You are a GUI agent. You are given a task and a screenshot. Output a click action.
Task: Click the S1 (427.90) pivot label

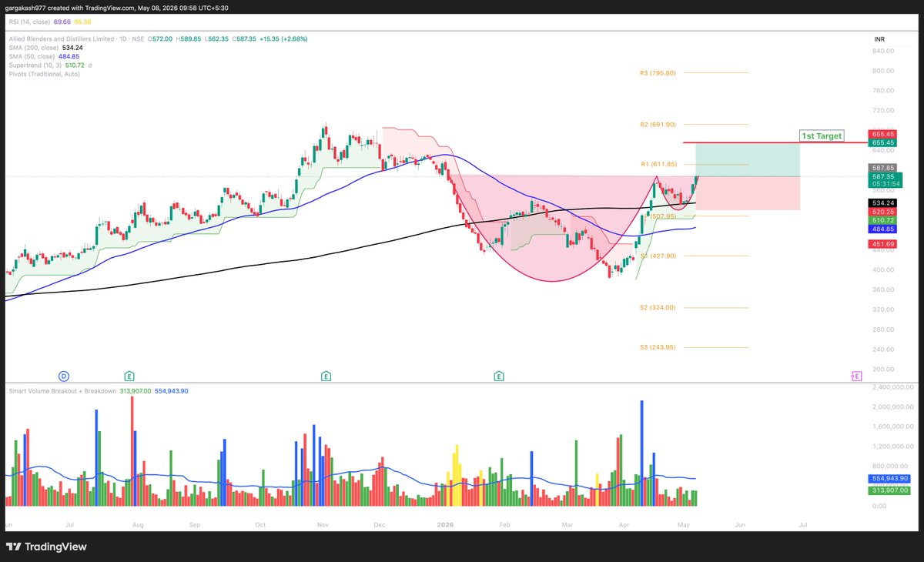pyautogui.click(x=658, y=256)
